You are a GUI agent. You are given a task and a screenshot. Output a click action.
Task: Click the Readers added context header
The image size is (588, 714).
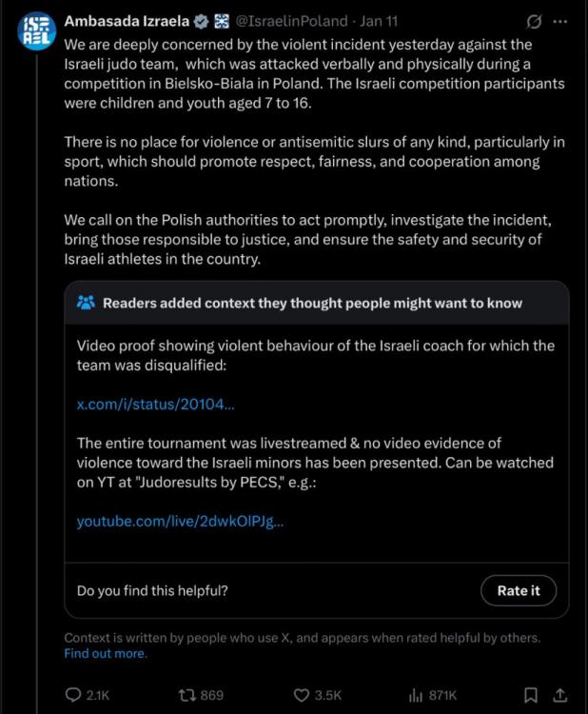312,303
